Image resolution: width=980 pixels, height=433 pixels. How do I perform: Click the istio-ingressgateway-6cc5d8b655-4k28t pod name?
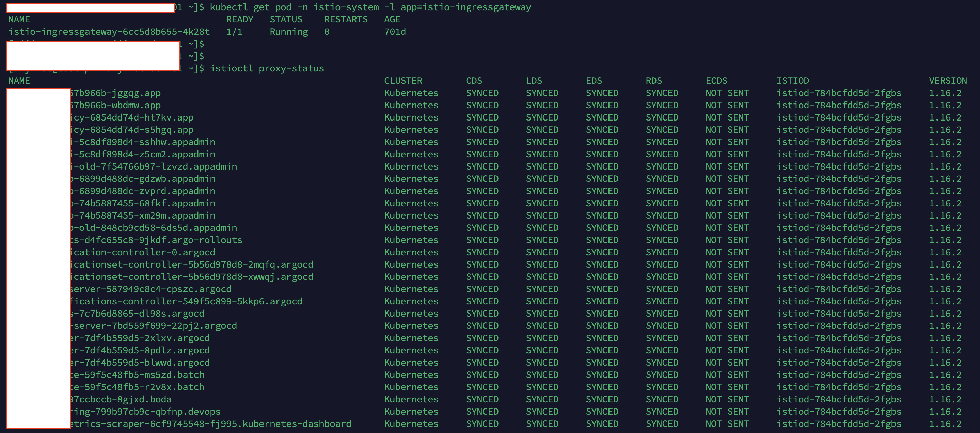pyautogui.click(x=109, y=32)
